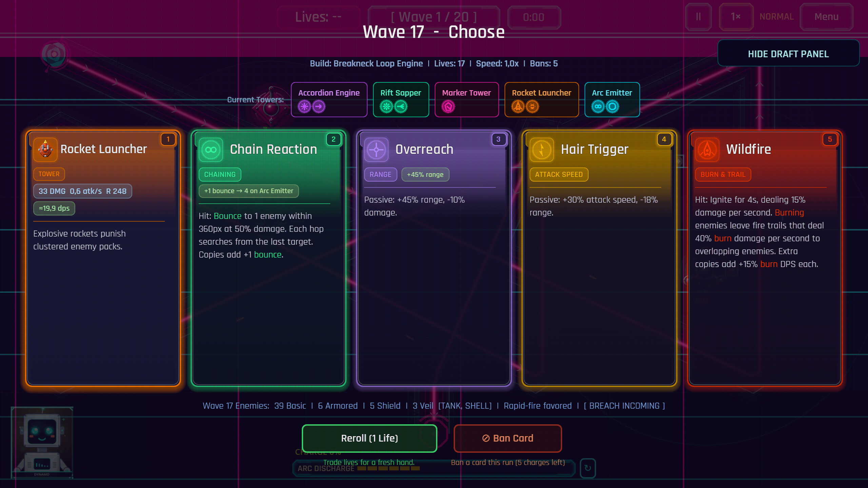Reroll the hand for 1 Life
The width and height of the screenshot is (868, 488).
coord(369,438)
